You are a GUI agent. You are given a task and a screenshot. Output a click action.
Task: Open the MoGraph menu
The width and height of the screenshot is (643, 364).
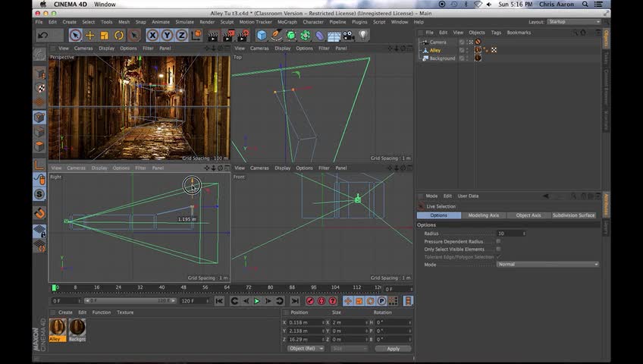pos(287,22)
